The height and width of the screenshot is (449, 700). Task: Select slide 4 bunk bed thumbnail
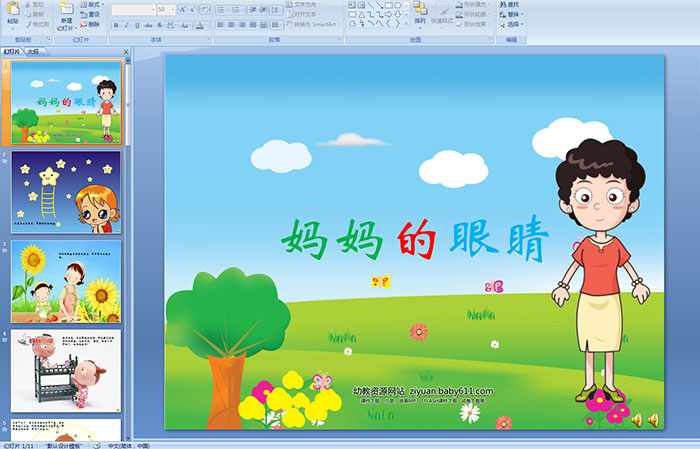(66, 371)
